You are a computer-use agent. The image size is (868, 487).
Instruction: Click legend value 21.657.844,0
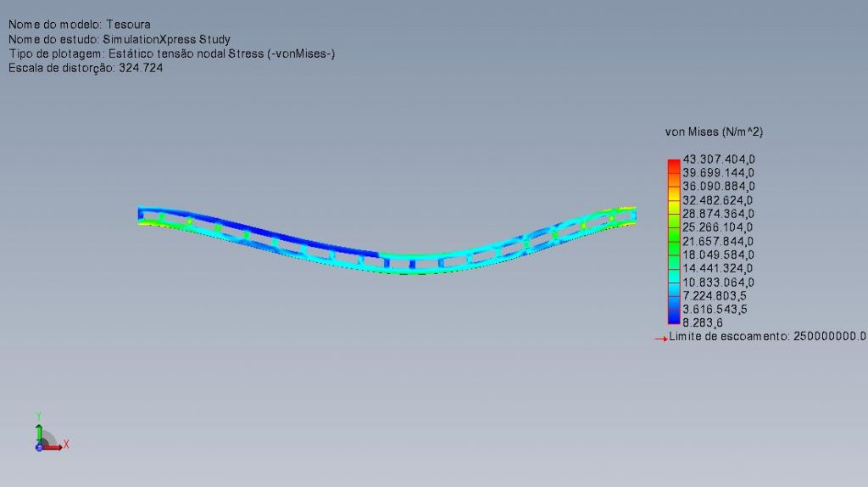pos(719,242)
